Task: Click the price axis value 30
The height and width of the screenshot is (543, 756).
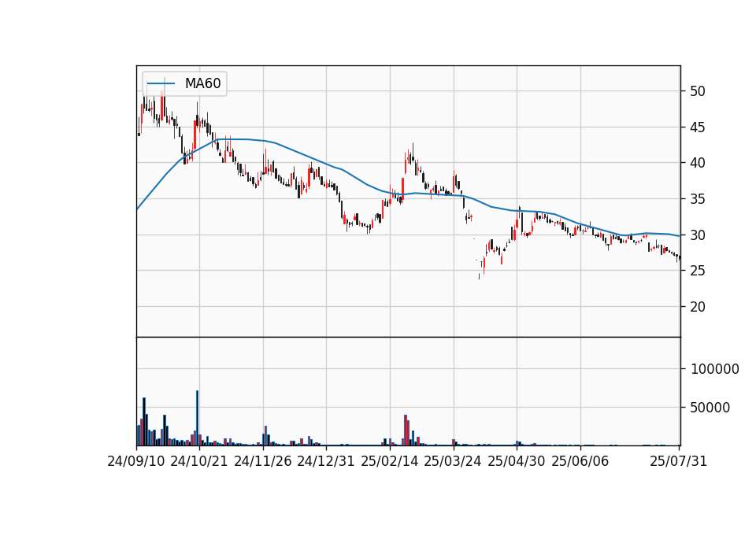Action: 697,235
